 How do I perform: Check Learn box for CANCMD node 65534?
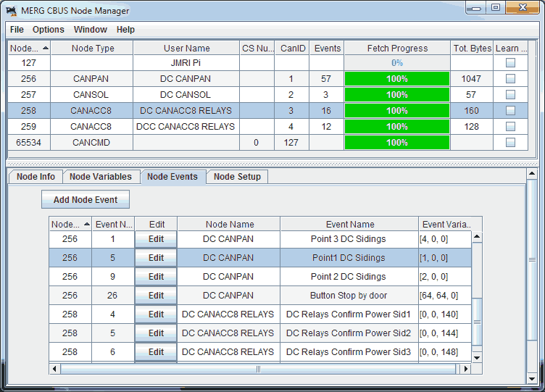(510, 143)
